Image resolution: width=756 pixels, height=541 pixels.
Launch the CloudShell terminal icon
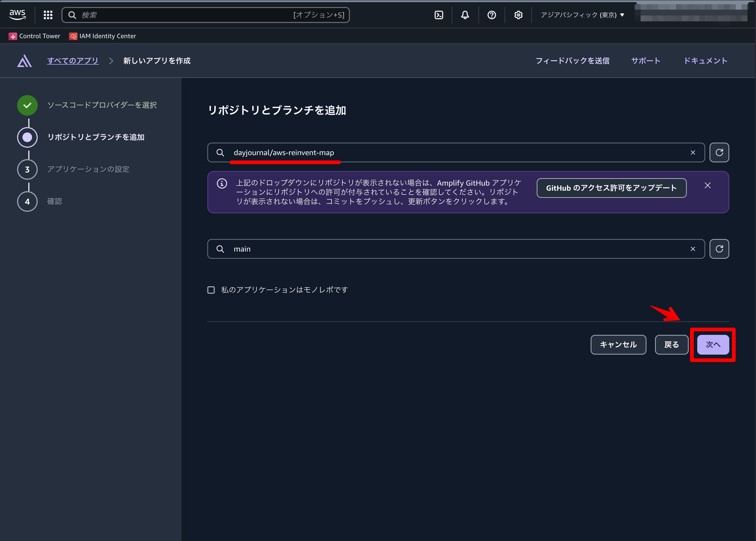439,15
